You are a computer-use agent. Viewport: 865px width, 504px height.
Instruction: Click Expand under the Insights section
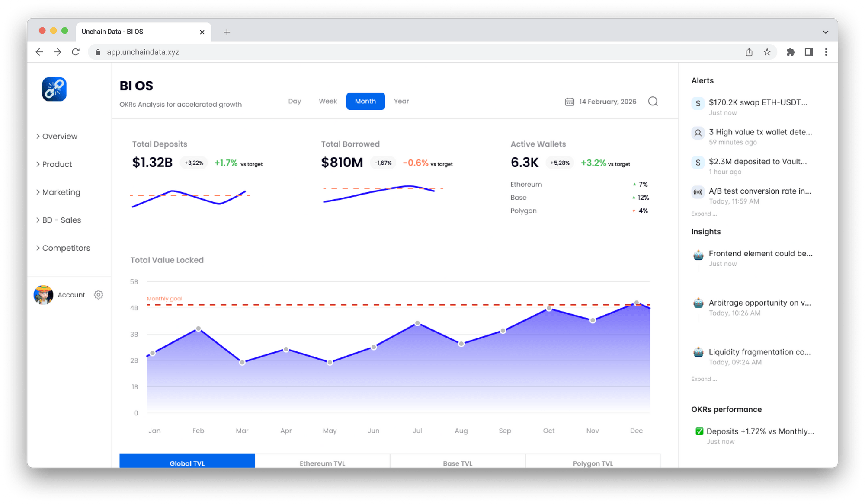click(x=704, y=379)
